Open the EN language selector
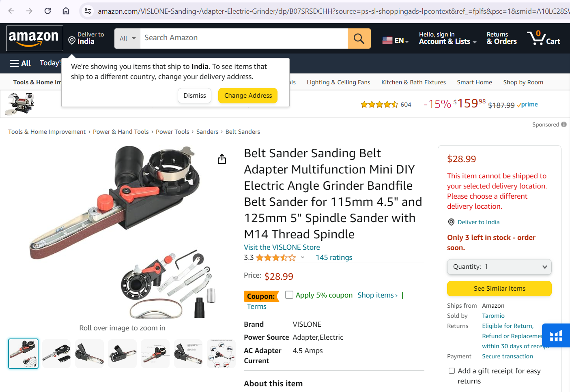The width and height of the screenshot is (570, 392). pyautogui.click(x=396, y=40)
